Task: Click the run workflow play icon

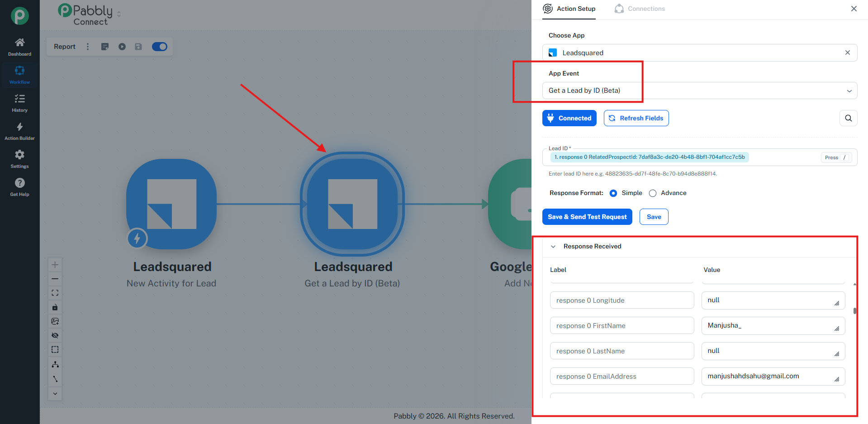Action: click(x=122, y=47)
